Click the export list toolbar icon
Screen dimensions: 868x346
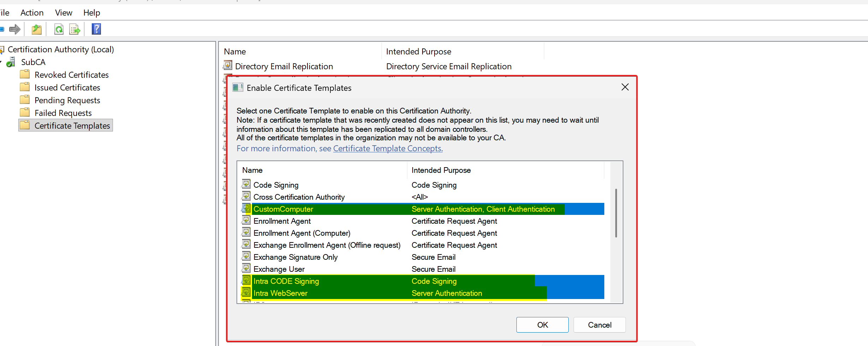pos(75,29)
